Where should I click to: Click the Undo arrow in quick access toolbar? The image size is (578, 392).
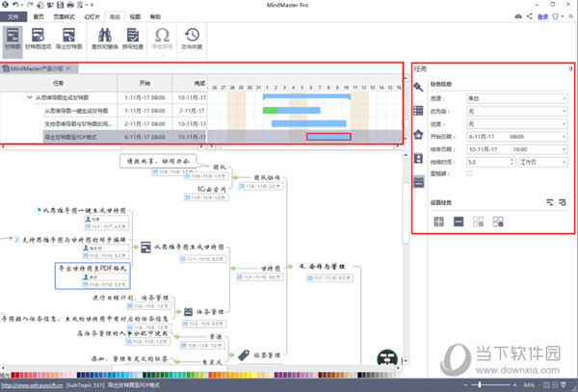15,5
